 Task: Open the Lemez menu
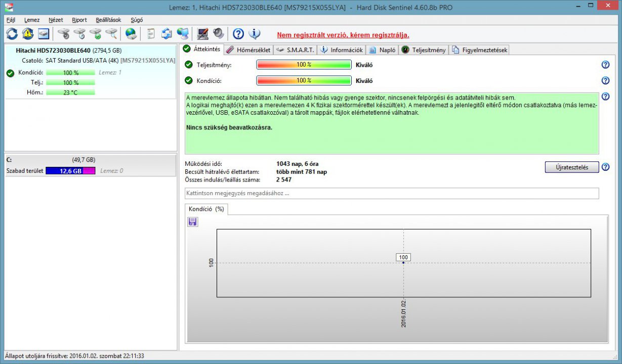pos(32,20)
